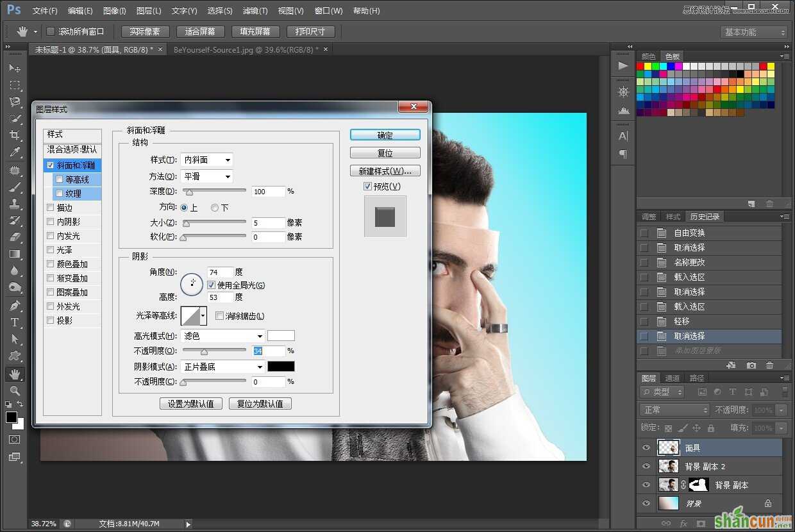Click the 设置为默认值 button

tap(191, 404)
